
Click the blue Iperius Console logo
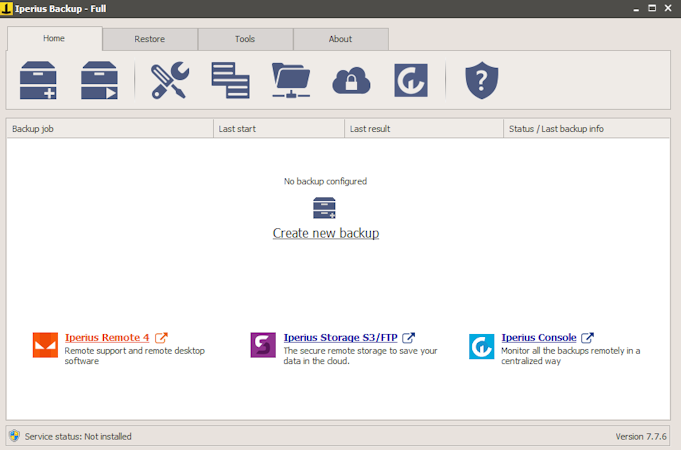tap(482, 346)
